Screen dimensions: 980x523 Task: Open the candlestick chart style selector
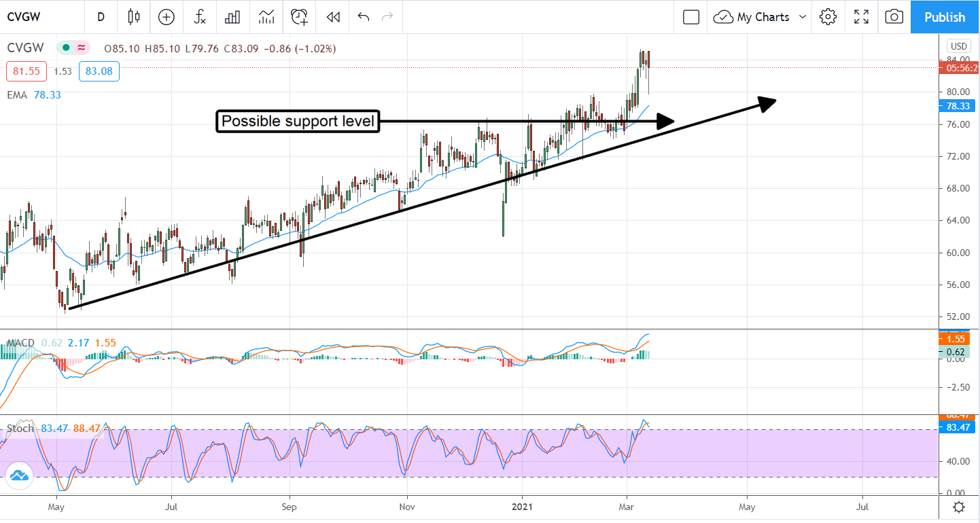[x=134, y=17]
